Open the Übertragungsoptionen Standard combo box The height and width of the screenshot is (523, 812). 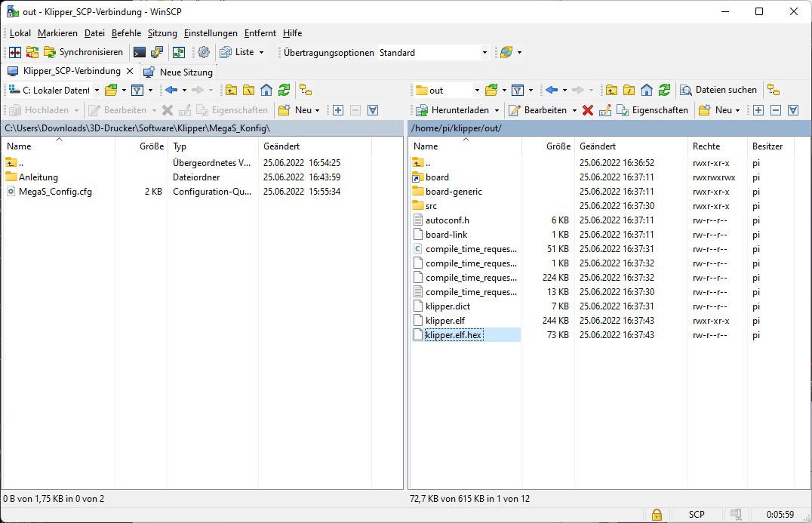[x=433, y=52]
